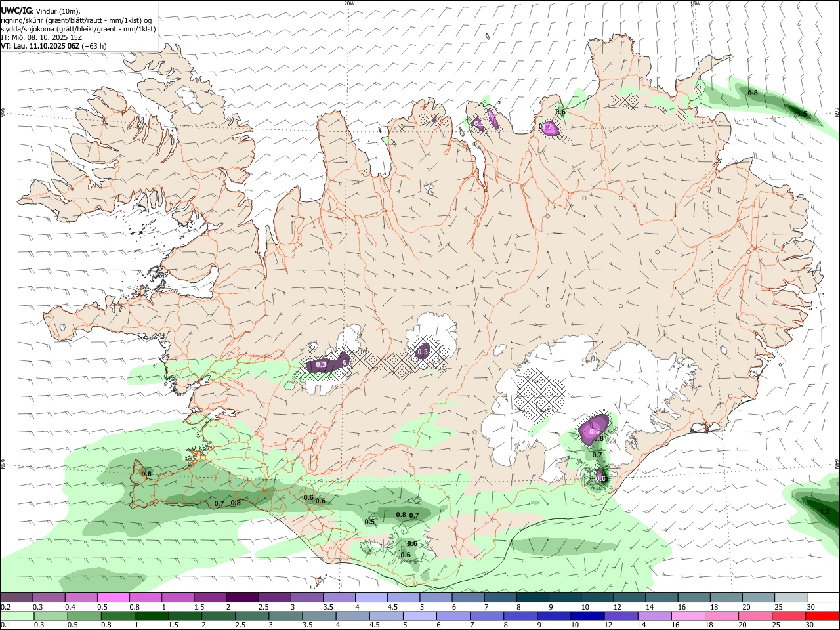Screen dimensions: 840x630
Task: Click the 'rigning/skúrir' legend description line
Action: pyautogui.click(x=76, y=20)
